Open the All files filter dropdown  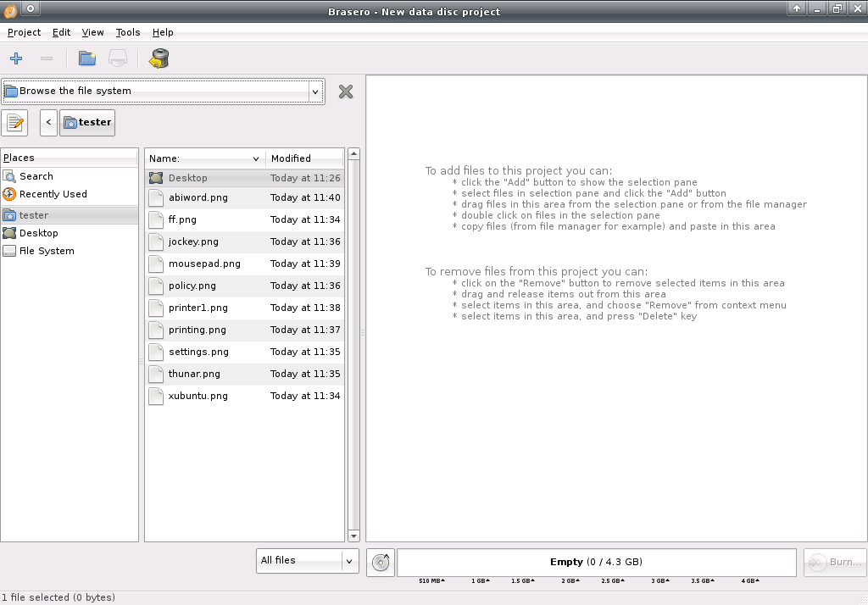[x=307, y=561]
